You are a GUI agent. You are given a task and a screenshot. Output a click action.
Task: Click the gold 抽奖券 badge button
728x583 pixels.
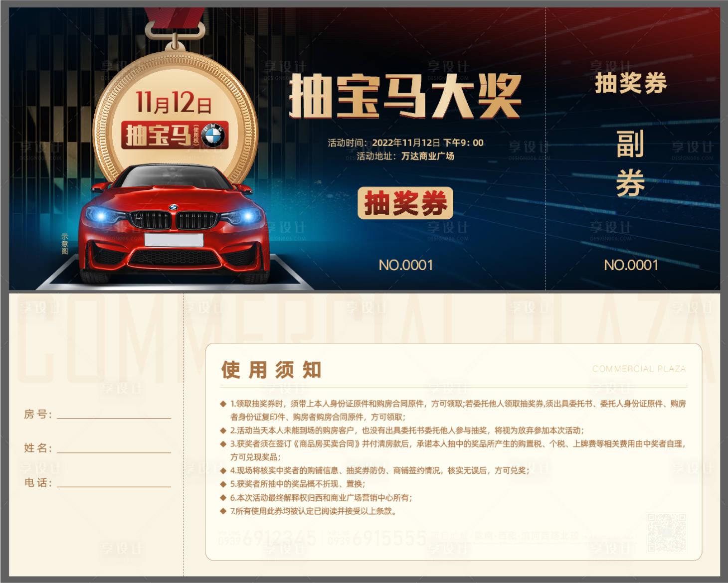tap(405, 203)
